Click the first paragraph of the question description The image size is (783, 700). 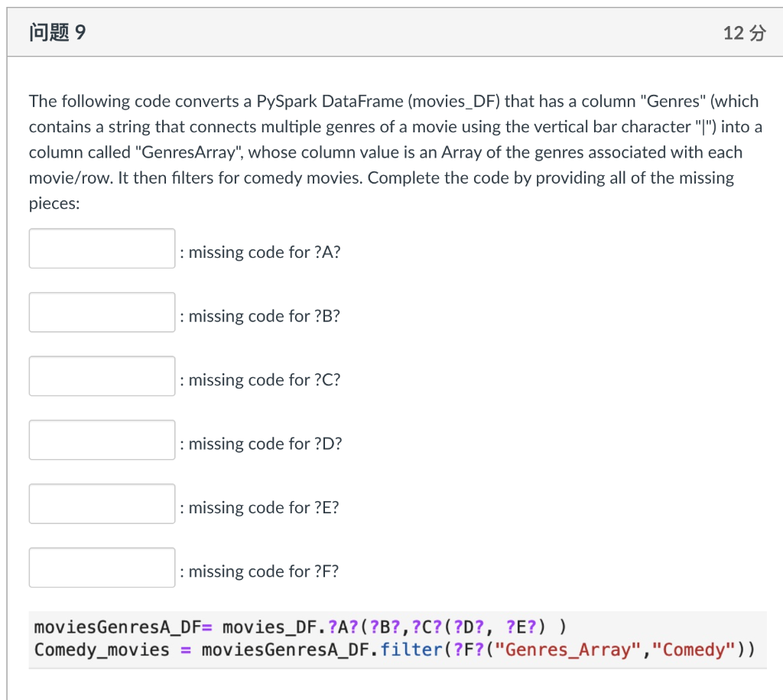(x=382, y=151)
